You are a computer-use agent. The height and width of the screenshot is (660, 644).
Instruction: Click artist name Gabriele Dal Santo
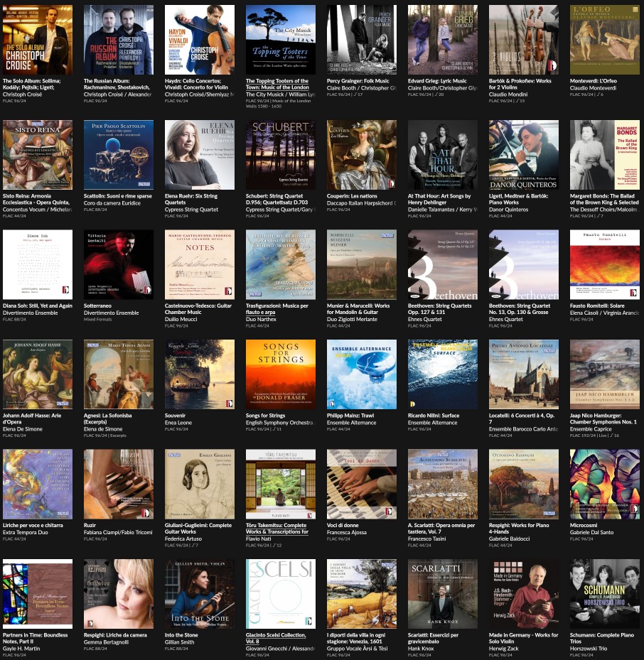592,532
